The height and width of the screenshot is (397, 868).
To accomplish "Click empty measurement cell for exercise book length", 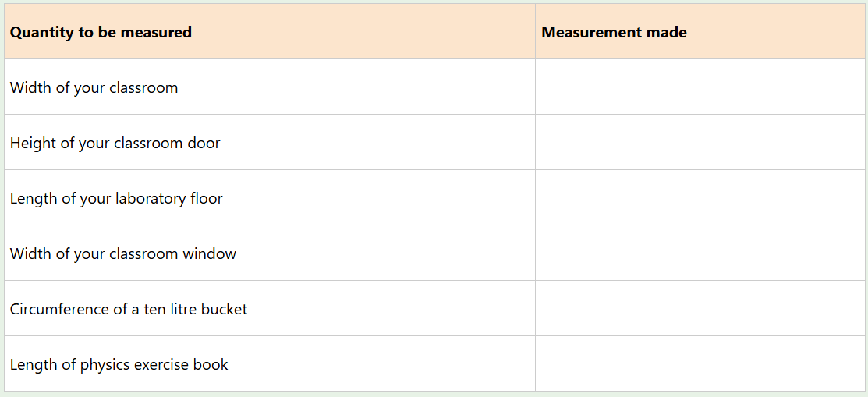I will tap(700, 364).
